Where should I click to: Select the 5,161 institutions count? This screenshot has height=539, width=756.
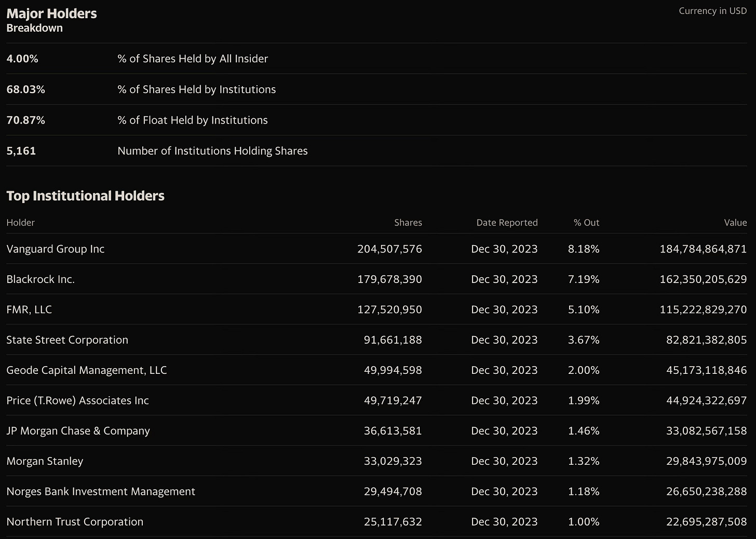[21, 151]
